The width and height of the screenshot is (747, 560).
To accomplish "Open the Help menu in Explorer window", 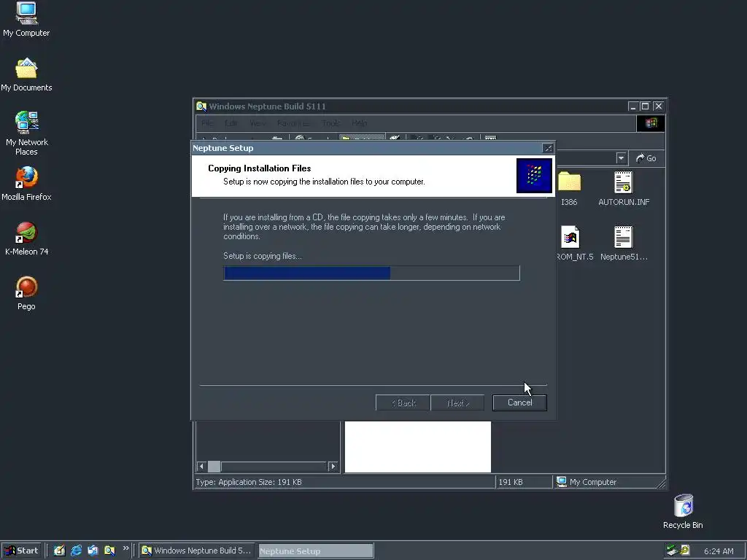I will (x=359, y=123).
